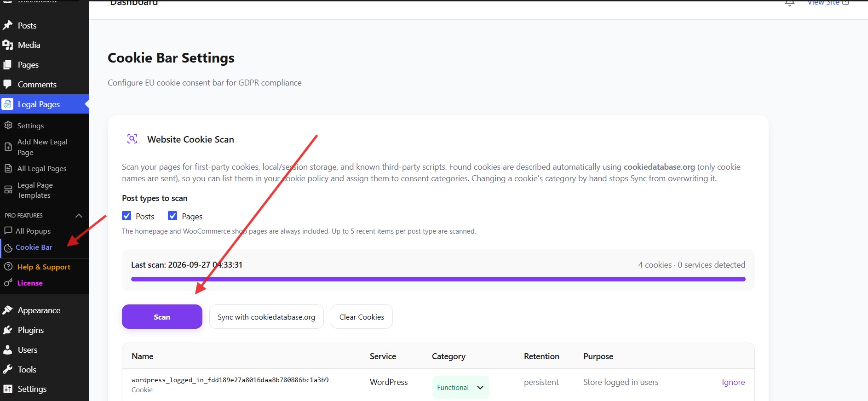
Task: Uncheck the Posts post type checkbox
Action: point(126,216)
